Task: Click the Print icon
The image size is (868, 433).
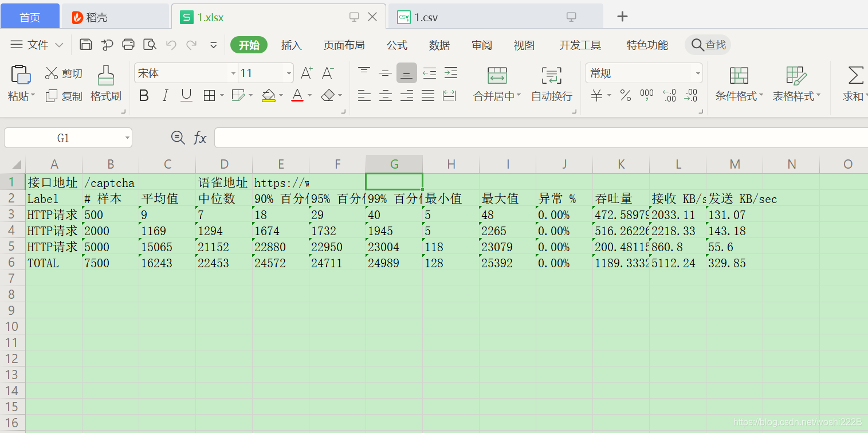Action: (x=128, y=45)
